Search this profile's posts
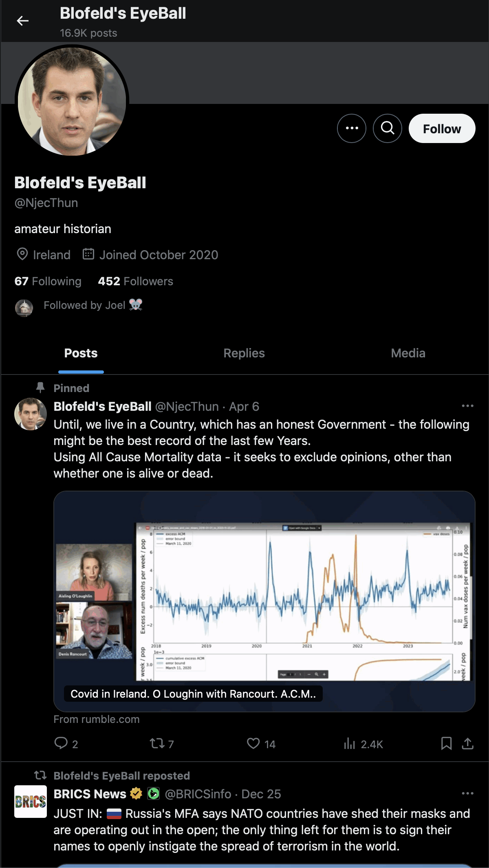489x868 pixels. pyautogui.click(x=387, y=128)
